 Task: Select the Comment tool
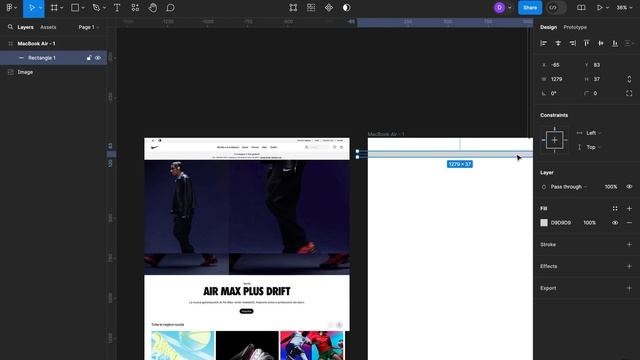pos(171,8)
